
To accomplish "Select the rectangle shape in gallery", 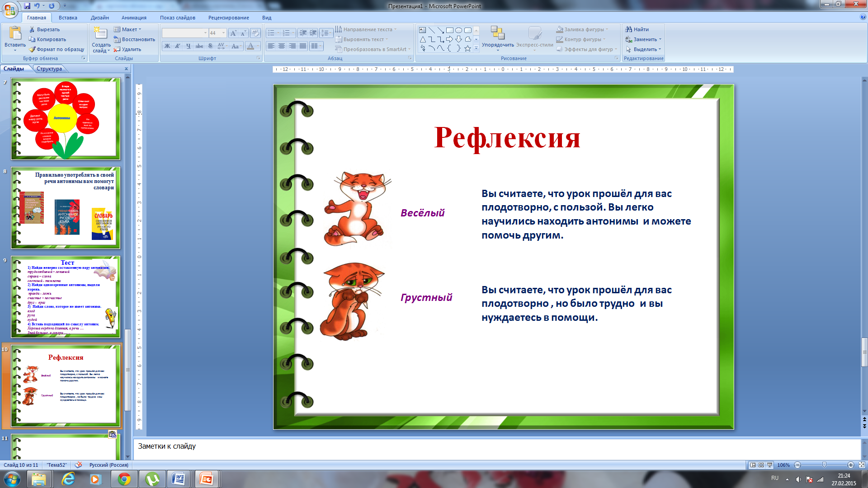I will click(x=449, y=30).
